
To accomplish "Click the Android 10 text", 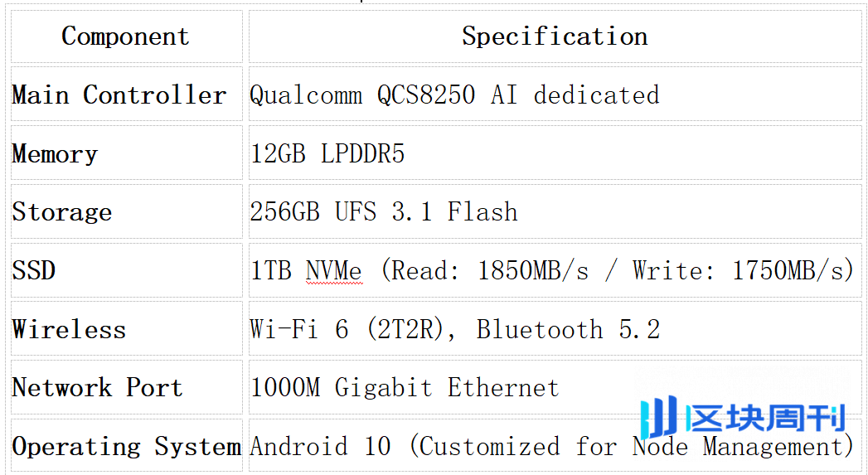I will 321,446.
